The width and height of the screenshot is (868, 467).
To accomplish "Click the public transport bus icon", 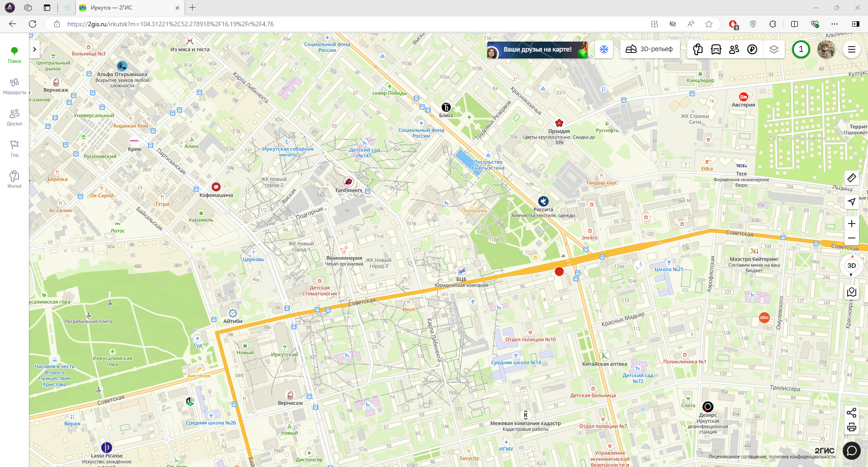I will [x=716, y=49].
